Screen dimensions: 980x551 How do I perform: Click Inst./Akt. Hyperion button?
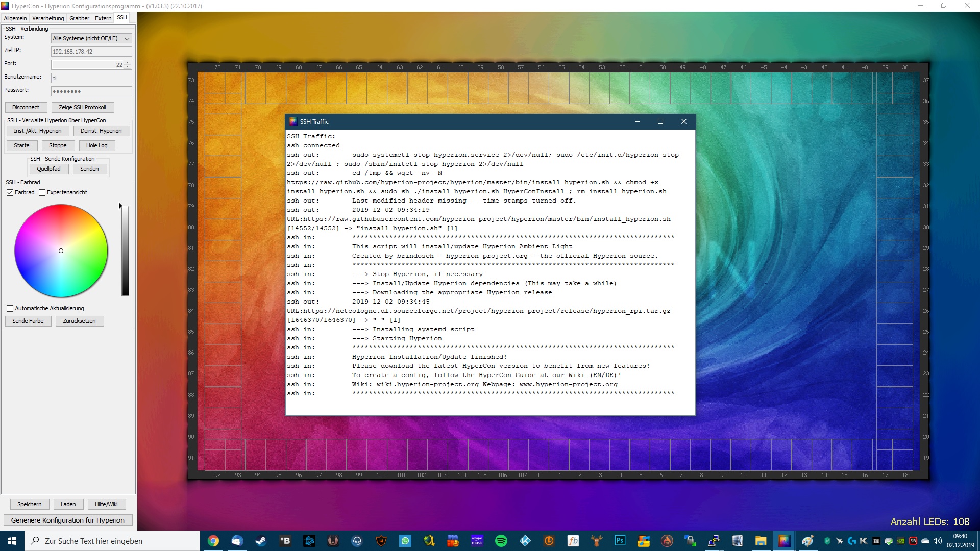pos(37,131)
